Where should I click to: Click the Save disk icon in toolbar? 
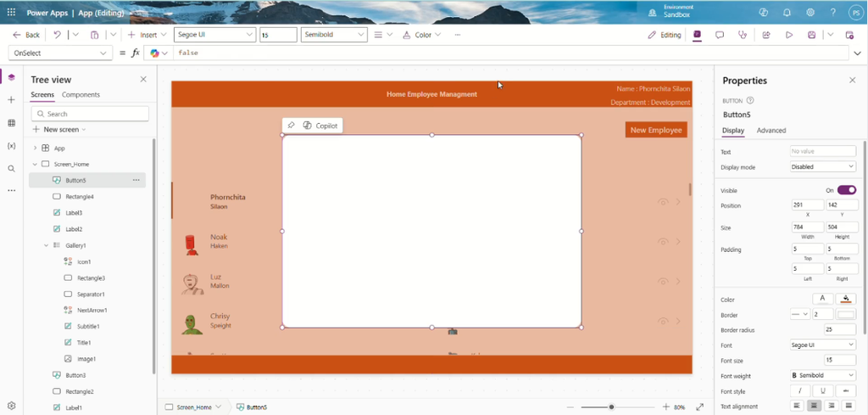[811, 35]
